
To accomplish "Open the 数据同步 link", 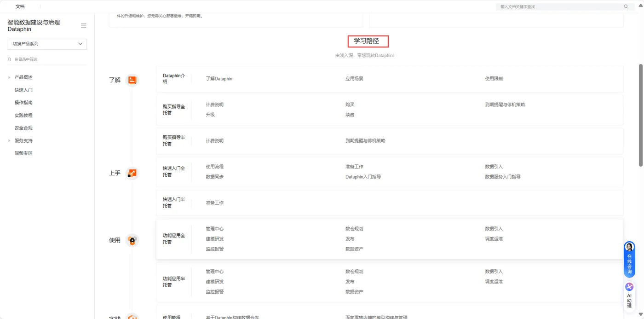I will (x=215, y=177).
